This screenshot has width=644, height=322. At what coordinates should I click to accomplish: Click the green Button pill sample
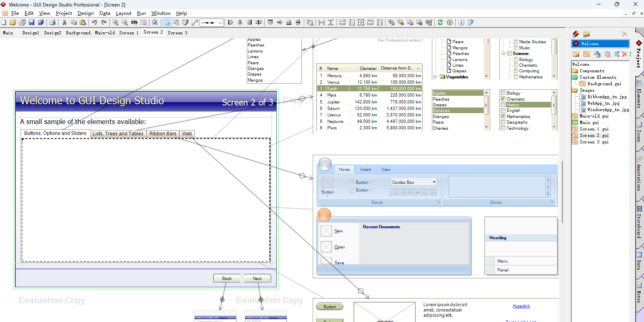pos(330,307)
